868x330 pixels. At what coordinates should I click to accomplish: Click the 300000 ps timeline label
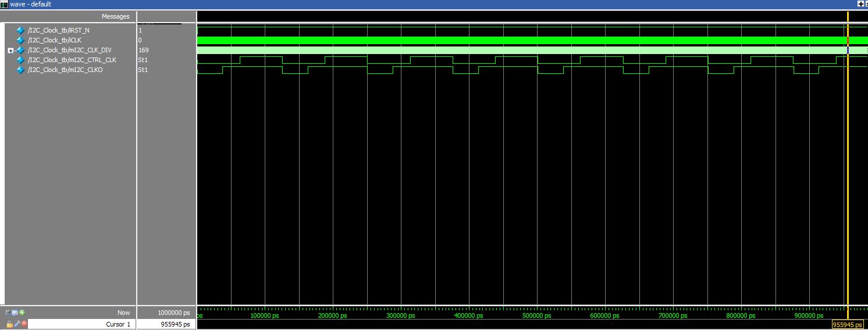coord(401,315)
